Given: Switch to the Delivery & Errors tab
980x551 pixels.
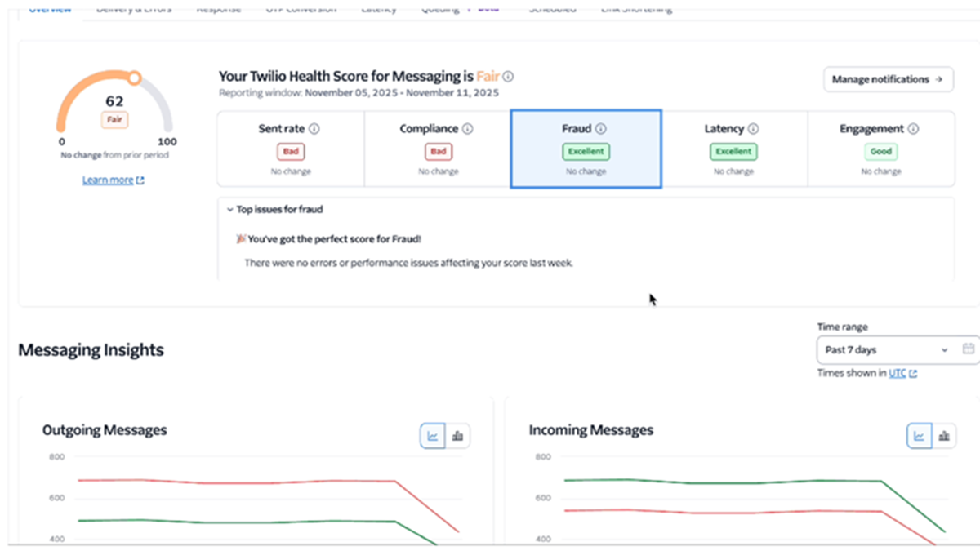Looking at the screenshot, I should click(x=133, y=7).
